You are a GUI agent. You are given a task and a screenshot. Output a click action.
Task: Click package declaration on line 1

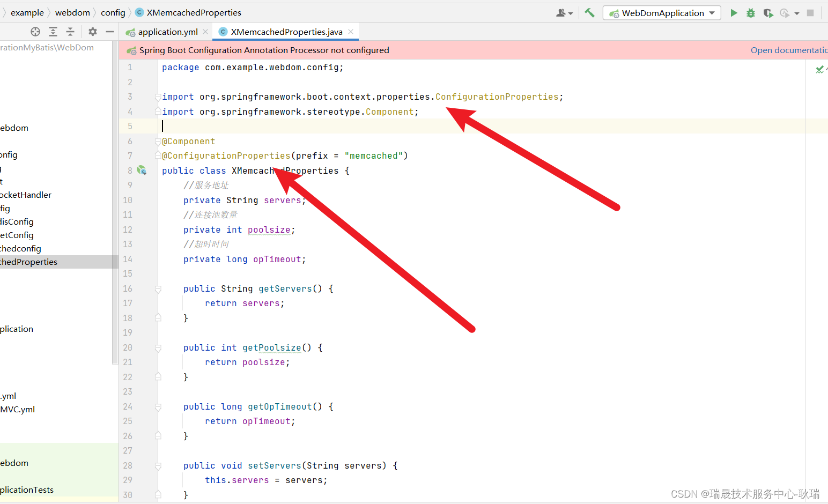[253, 68]
